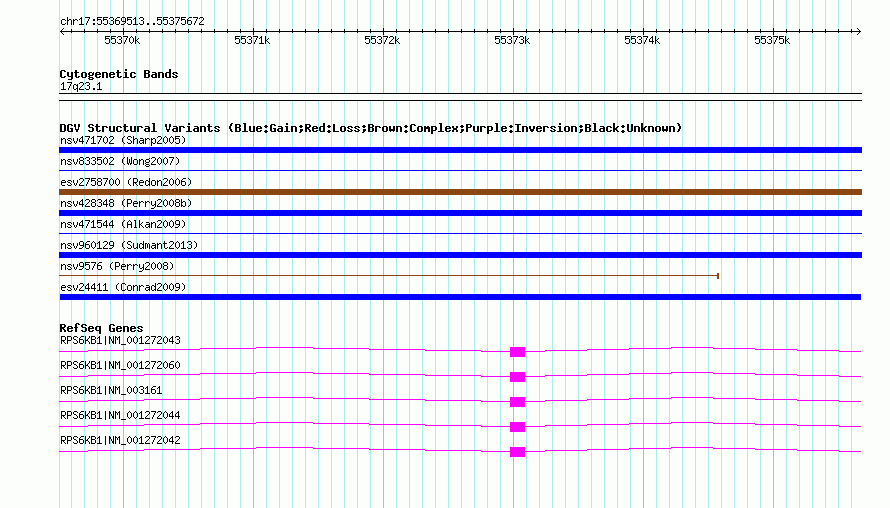Viewport: 890px width, 508px height.
Task: Open variant esv24411 (Conrad2009) label
Action: (x=123, y=287)
